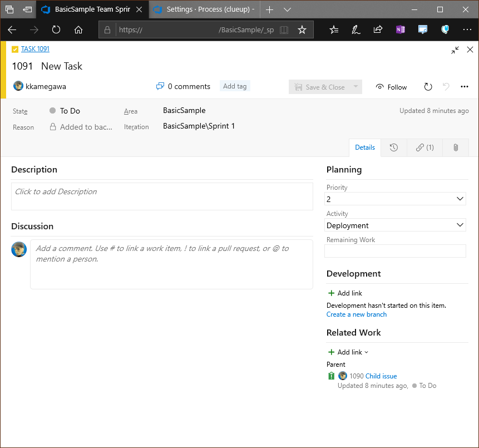Open reading view from the address bar
The height and width of the screenshot is (448, 479).
click(284, 29)
